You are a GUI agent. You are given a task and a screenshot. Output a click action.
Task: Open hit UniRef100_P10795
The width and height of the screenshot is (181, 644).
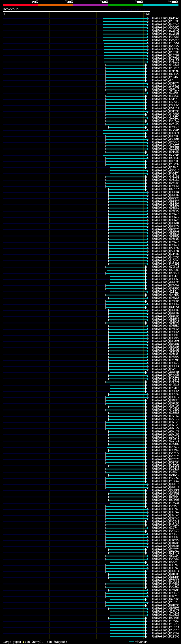pos(166,21)
